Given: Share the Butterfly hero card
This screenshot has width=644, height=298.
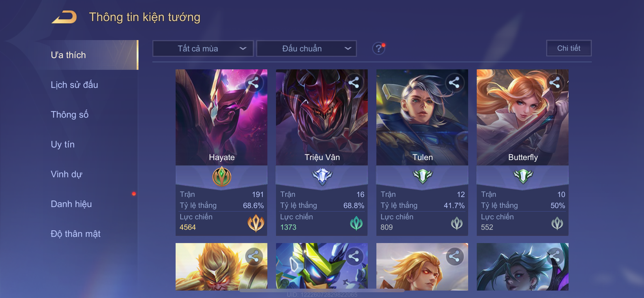Looking at the screenshot, I should tap(554, 82).
